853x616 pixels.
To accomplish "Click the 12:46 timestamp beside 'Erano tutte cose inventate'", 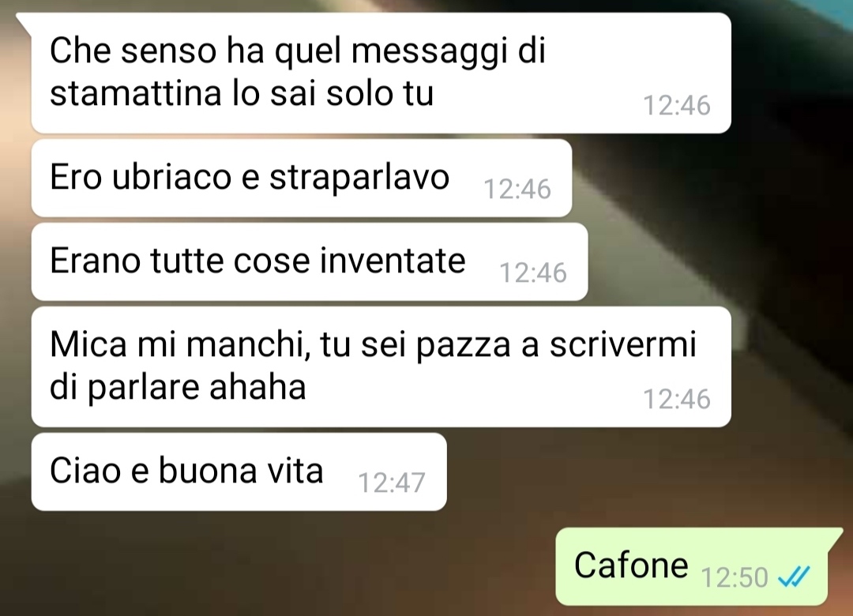I will pyautogui.click(x=533, y=272).
